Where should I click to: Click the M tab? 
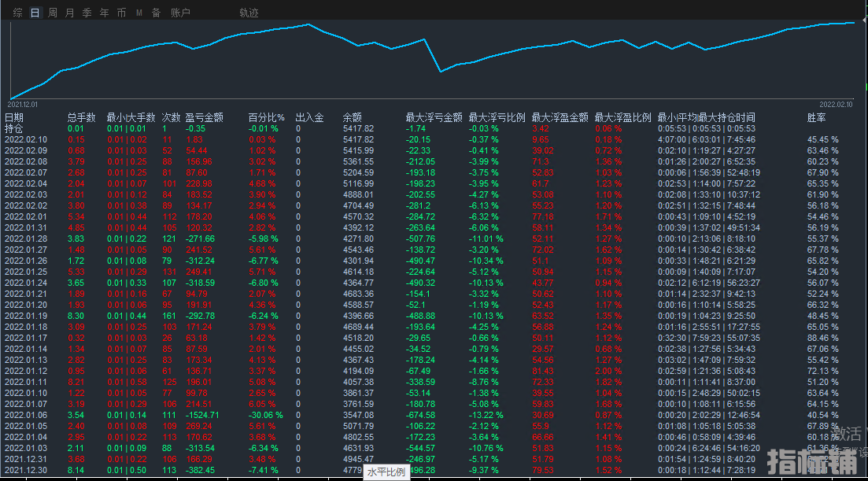pyautogui.click(x=139, y=13)
